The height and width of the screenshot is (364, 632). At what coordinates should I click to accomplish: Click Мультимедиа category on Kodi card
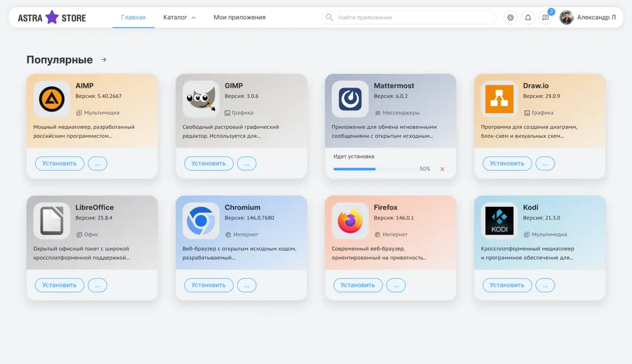[545, 234]
